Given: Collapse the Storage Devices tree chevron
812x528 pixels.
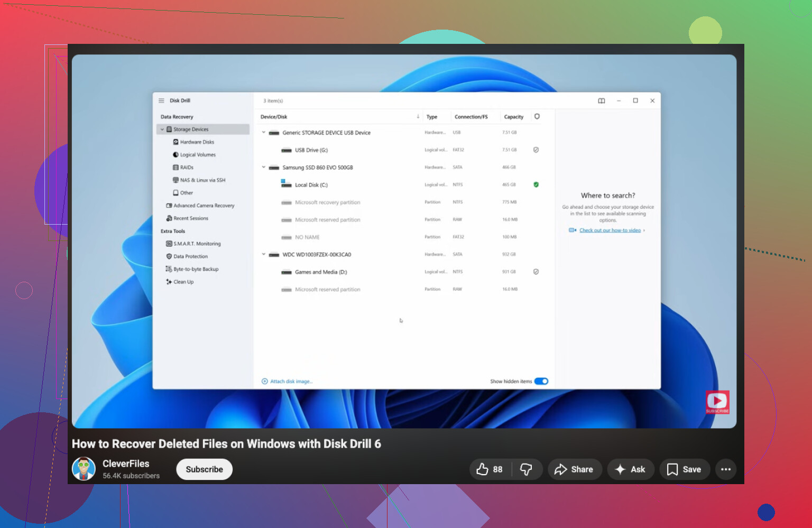Looking at the screenshot, I should tap(162, 129).
